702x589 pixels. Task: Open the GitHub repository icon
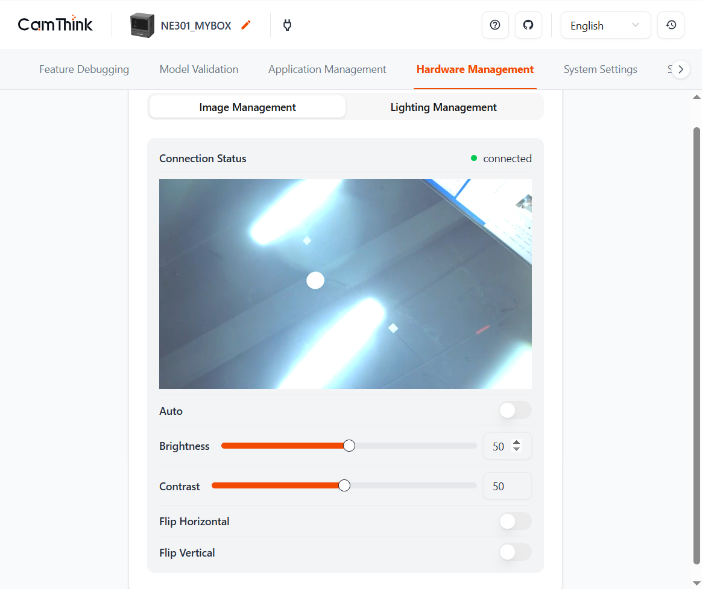(x=528, y=25)
